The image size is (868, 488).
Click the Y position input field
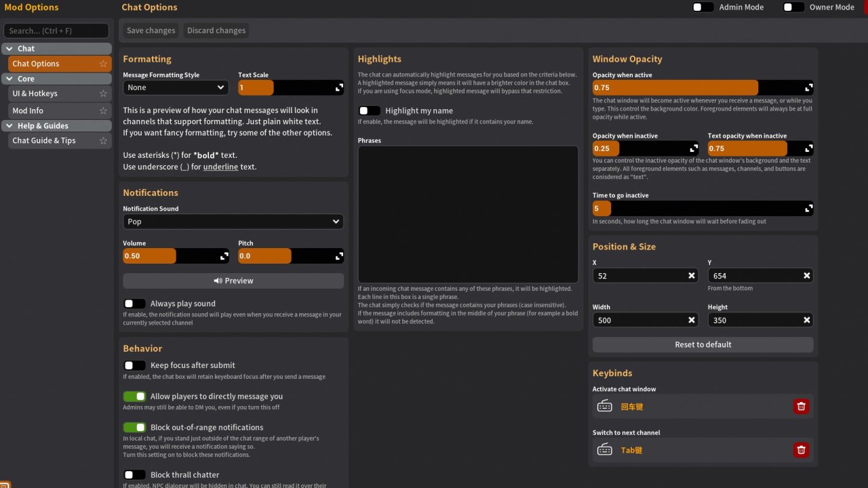(760, 276)
